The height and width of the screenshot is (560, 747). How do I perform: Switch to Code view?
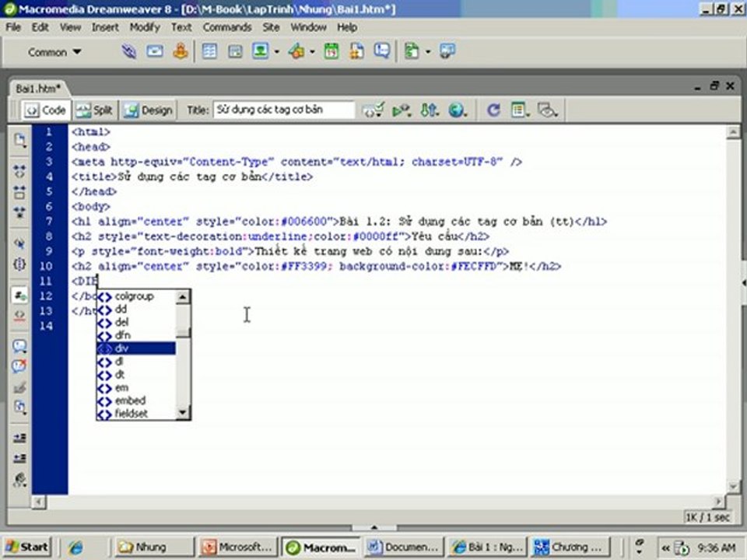pos(46,110)
